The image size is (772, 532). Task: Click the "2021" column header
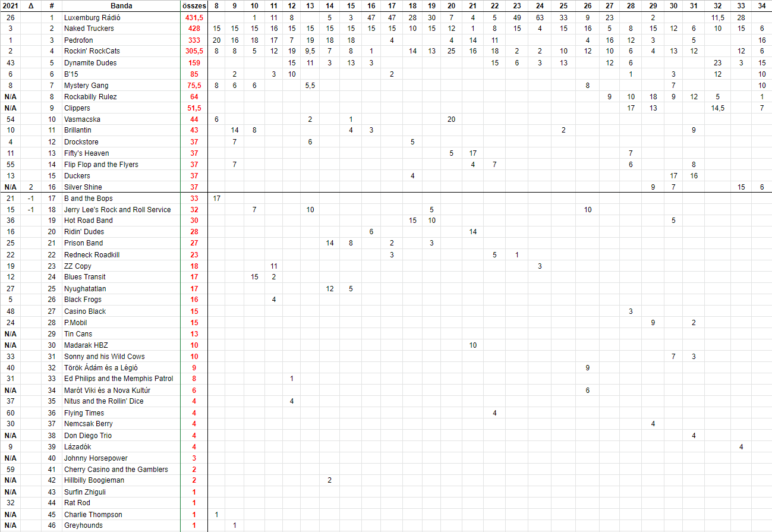(x=10, y=5)
